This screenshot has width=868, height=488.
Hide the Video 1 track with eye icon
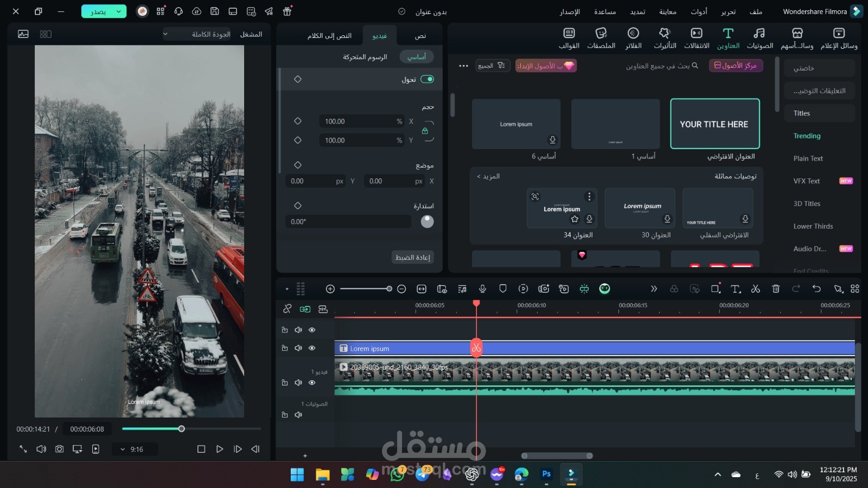pos(312,383)
